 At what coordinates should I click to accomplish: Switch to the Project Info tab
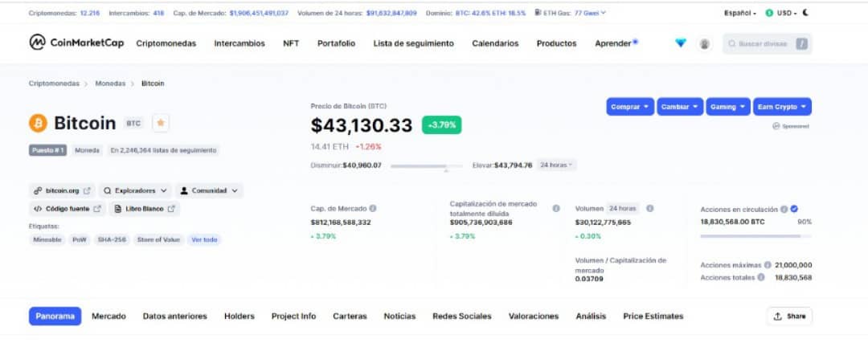click(293, 316)
